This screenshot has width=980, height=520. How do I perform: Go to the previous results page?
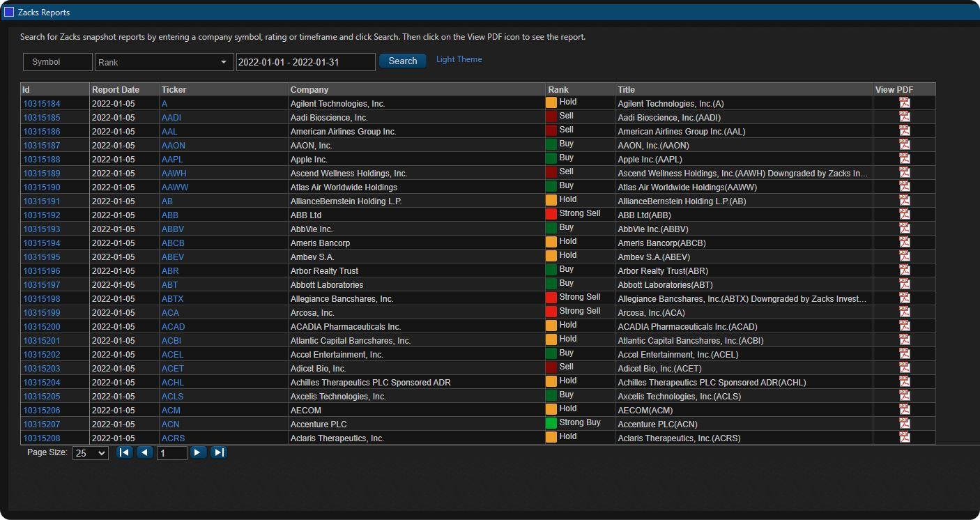[x=145, y=453]
